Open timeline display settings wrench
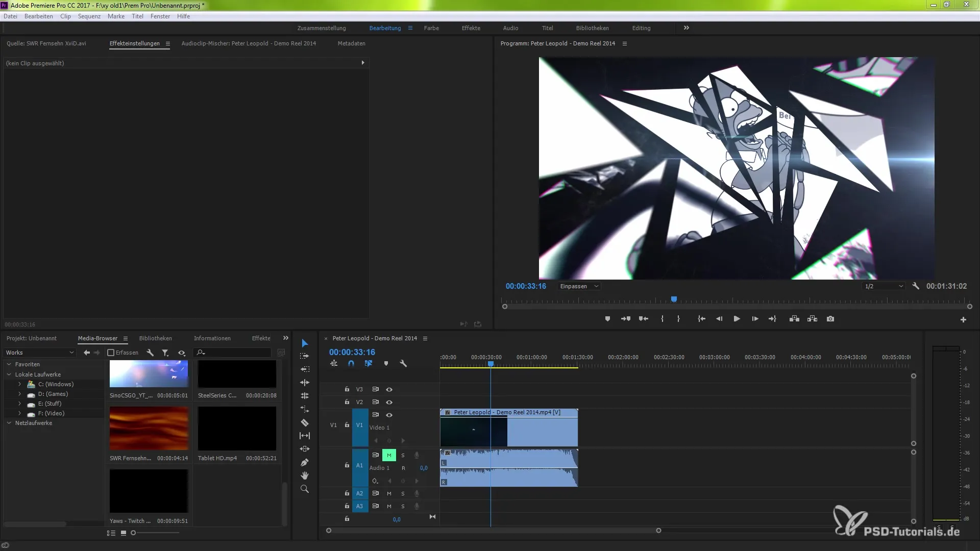The image size is (980, 551). (403, 364)
